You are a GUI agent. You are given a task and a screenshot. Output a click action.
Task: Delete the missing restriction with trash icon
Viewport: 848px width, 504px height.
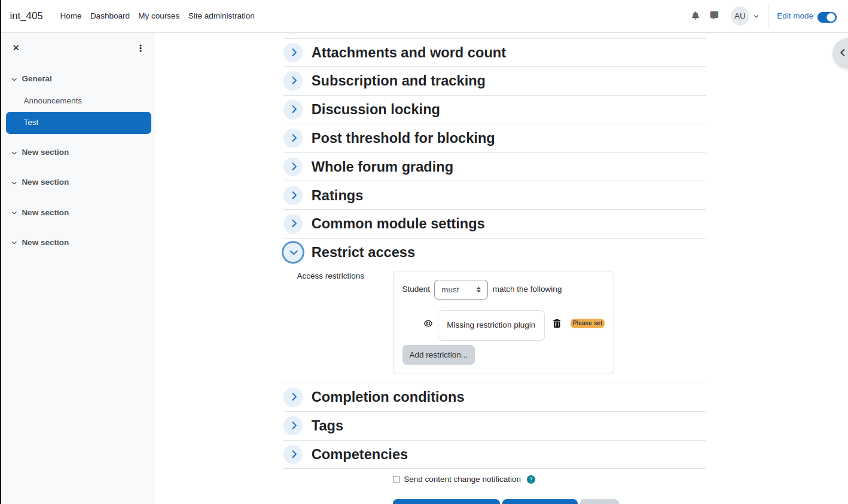[x=557, y=323]
